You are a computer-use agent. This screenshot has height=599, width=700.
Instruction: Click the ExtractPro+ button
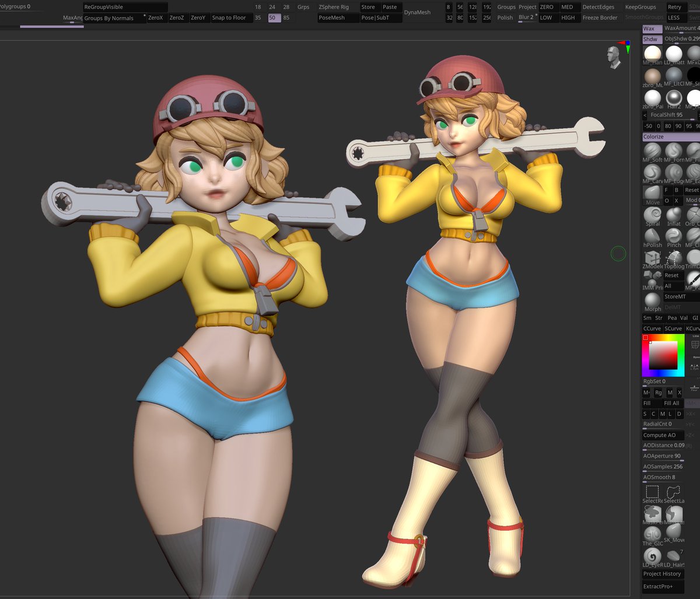click(x=662, y=586)
